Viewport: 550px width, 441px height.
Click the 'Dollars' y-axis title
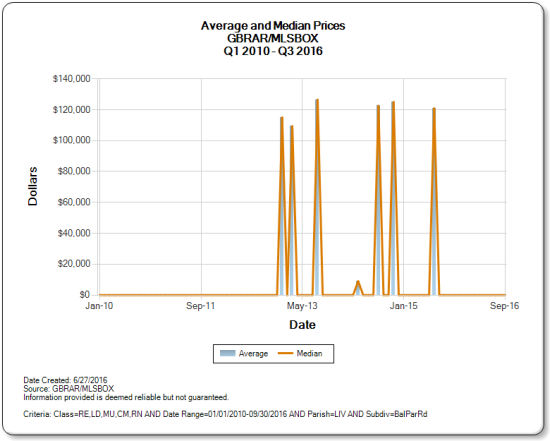pyautogui.click(x=33, y=186)
